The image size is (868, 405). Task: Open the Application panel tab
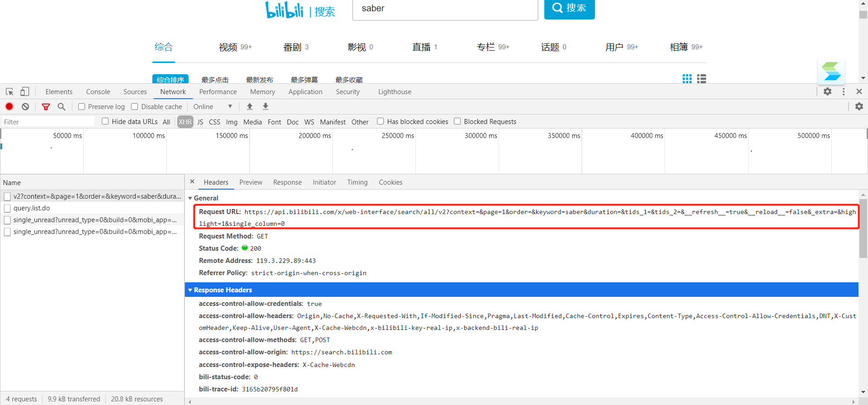tap(306, 92)
